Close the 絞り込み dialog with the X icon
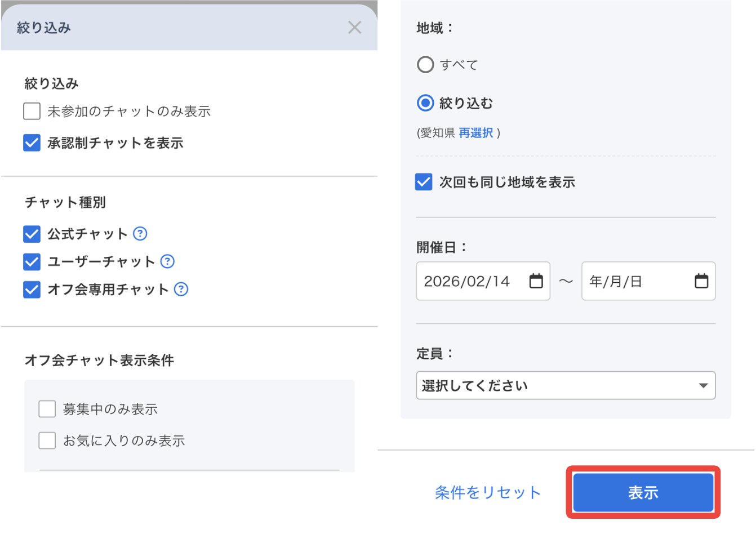 point(354,27)
